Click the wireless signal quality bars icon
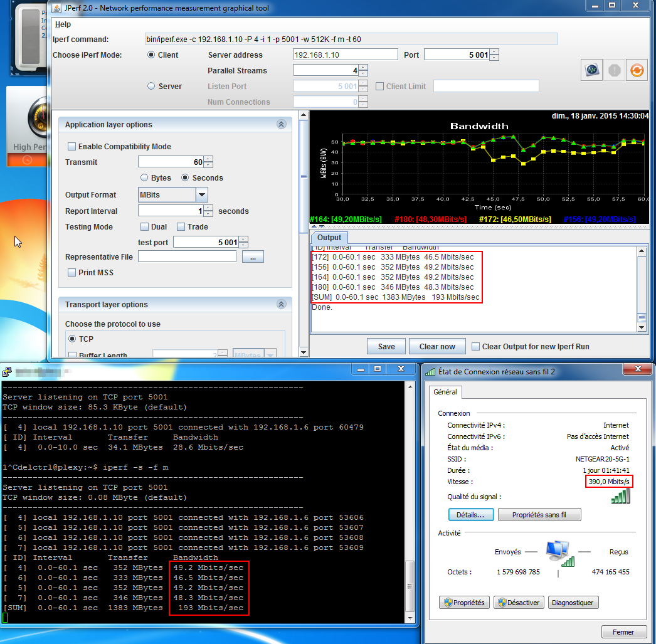656x644 pixels. (x=620, y=497)
